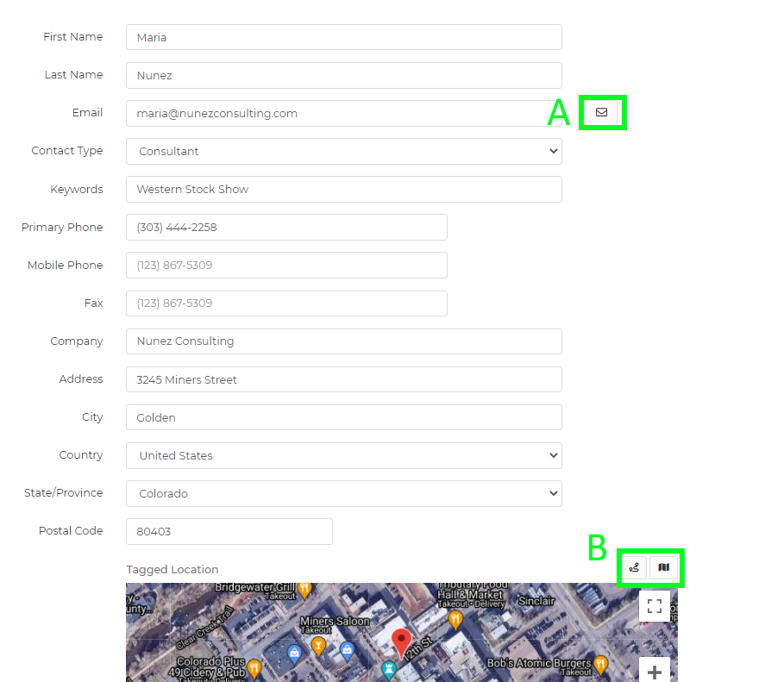Click the First Name field
Viewport: 784px width, 682px height.
click(344, 37)
